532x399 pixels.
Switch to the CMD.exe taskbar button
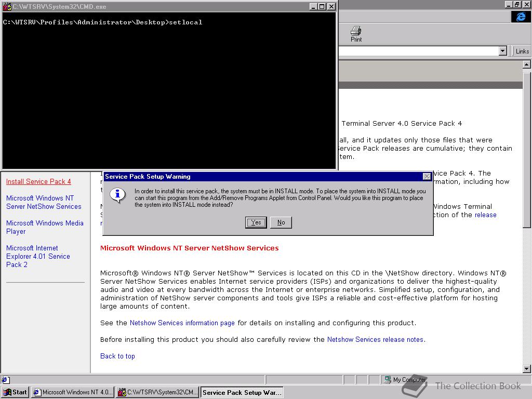click(x=158, y=392)
